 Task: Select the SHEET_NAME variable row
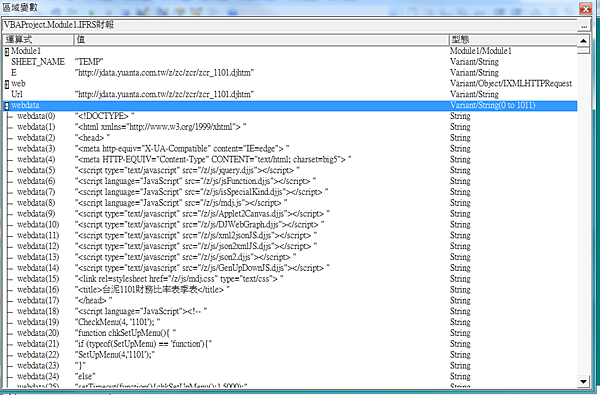pyautogui.click(x=290, y=62)
